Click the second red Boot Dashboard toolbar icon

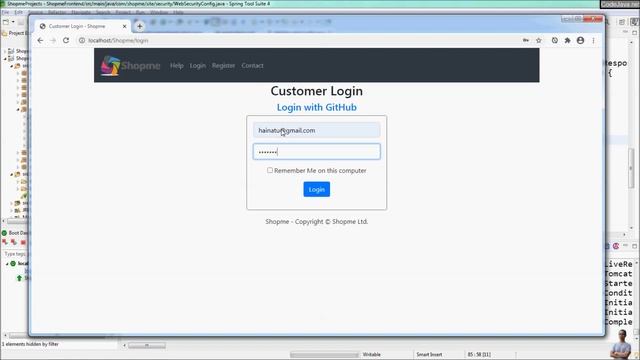point(14,242)
